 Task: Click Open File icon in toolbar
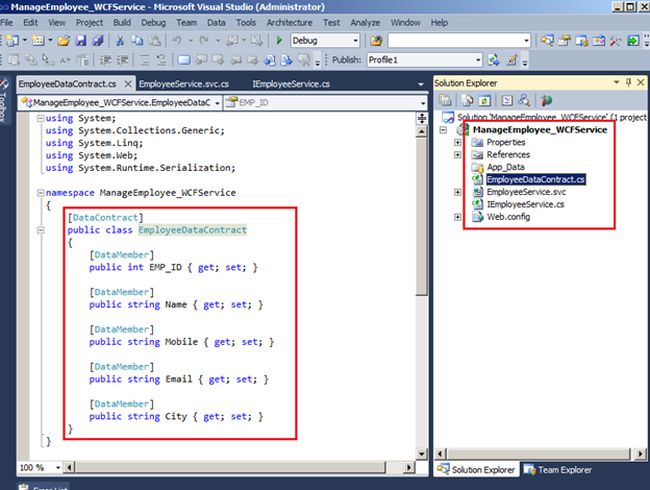pyautogui.click(x=64, y=40)
